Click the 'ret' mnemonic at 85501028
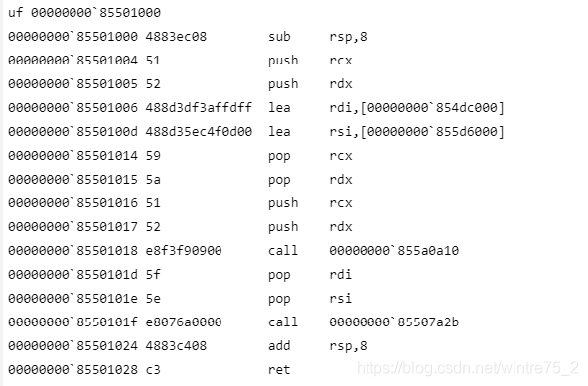This screenshot has height=386, width=588. point(279,370)
